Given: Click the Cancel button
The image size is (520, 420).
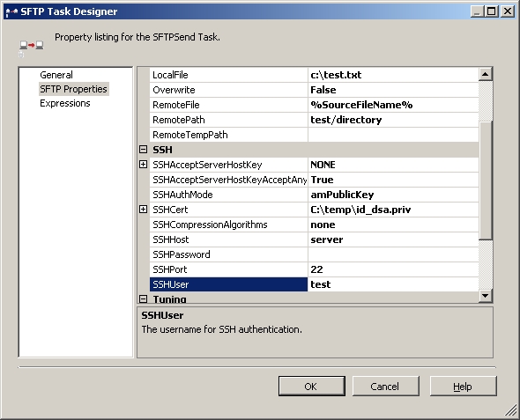Looking at the screenshot, I should coord(386,387).
